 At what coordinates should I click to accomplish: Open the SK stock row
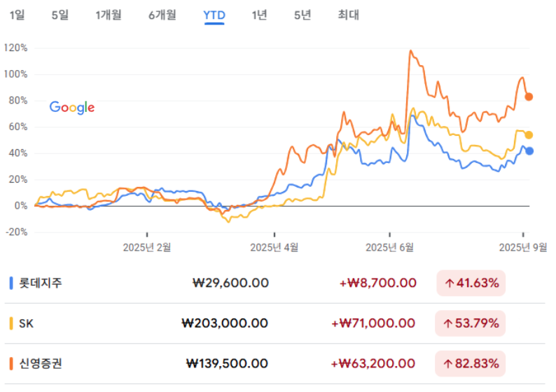(274, 323)
